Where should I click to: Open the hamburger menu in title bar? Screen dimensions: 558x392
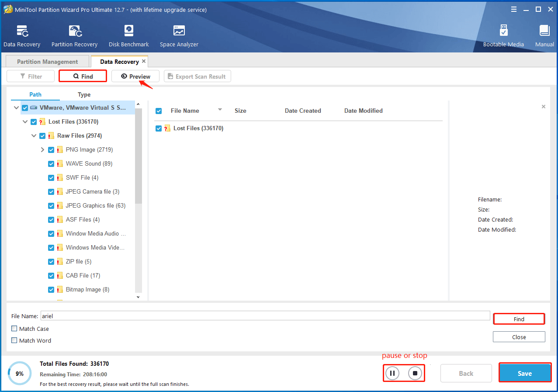coord(514,9)
